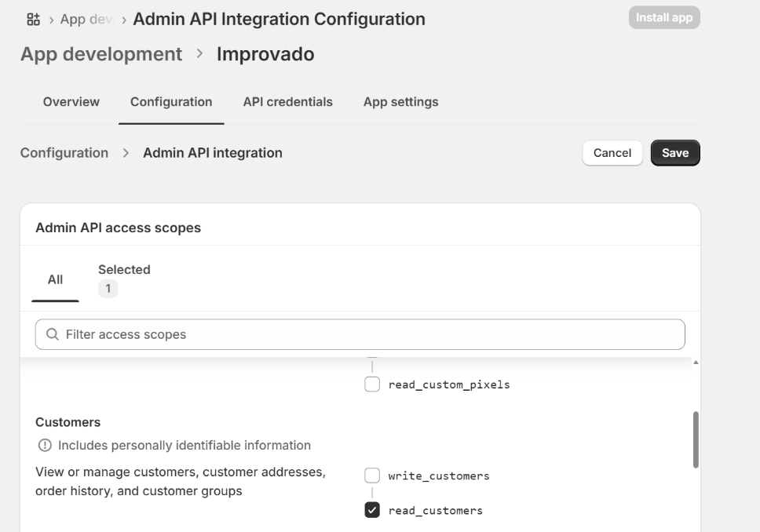This screenshot has height=532, width=760.
Task: Show only Selected access scopes
Action: (x=124, y=279)
